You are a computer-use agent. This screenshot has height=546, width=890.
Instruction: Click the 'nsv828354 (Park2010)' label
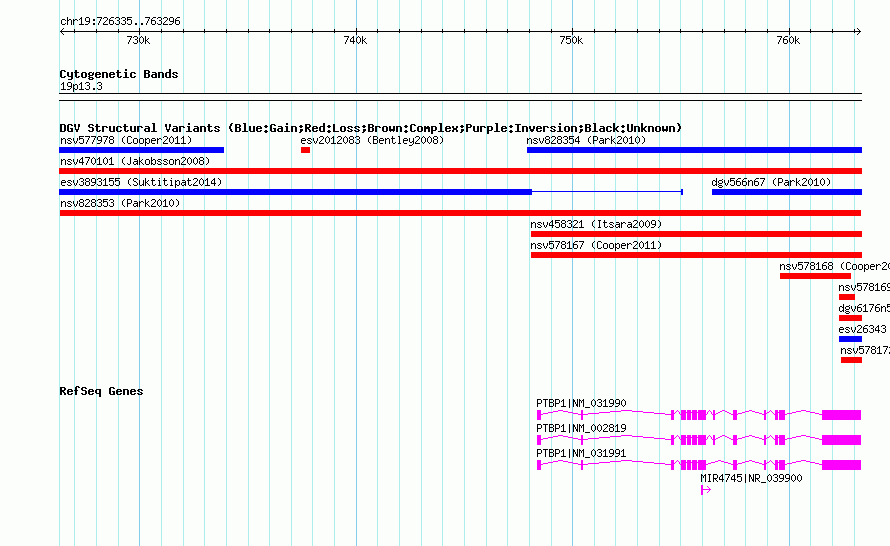coord(586,140)
